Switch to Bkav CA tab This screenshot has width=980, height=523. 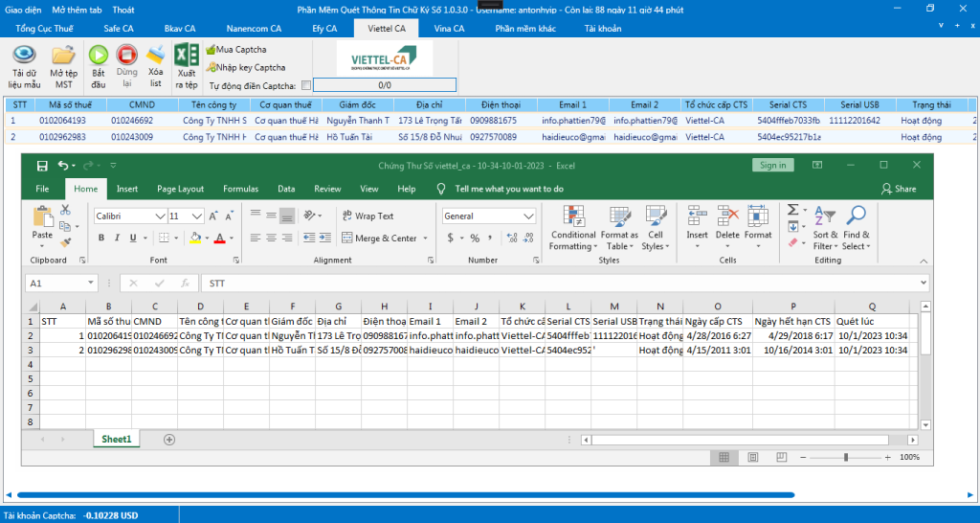pyautogui.click(x=180, y=29)
